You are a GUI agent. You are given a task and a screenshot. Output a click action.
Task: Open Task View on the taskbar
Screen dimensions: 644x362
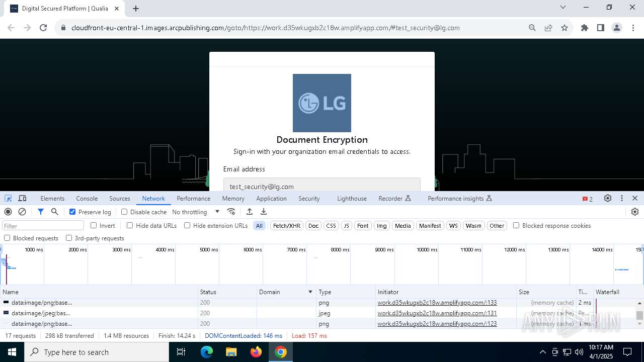181,352
